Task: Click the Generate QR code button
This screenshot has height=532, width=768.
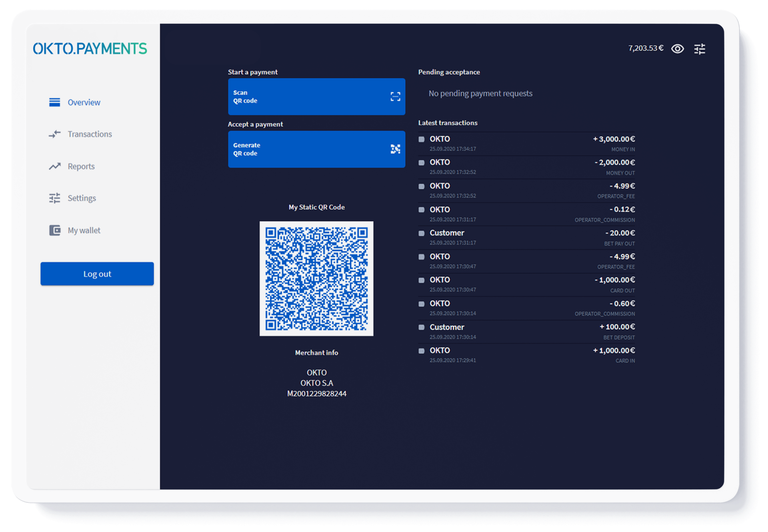Action: 316,149
